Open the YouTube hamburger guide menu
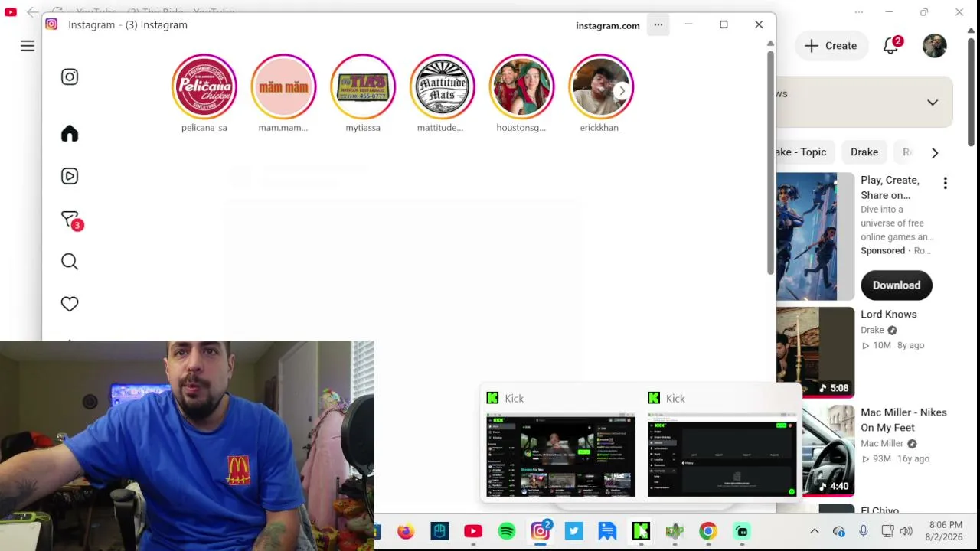The image size is (980, 551). coord(28,46)
